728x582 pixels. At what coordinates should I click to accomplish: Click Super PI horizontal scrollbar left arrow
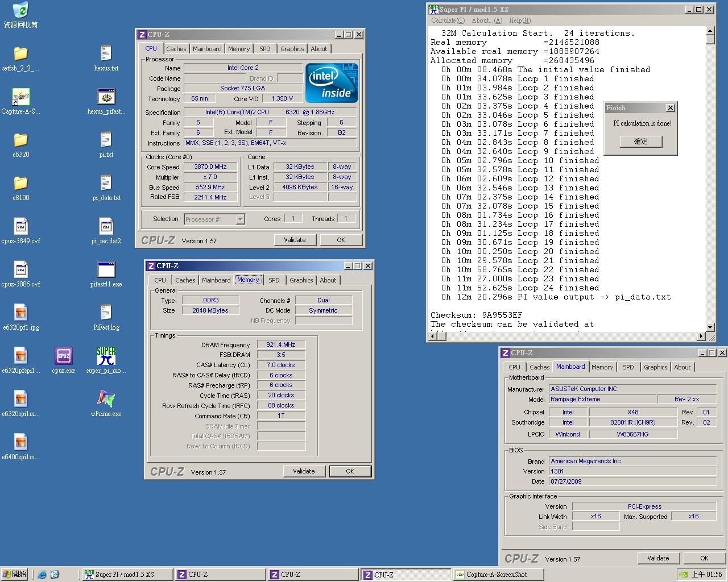(x=433, y=336)
